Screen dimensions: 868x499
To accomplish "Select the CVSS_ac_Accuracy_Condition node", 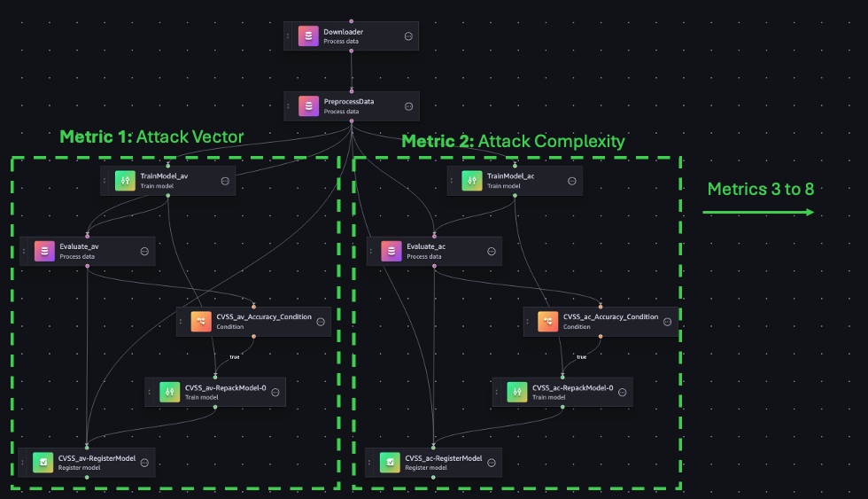I will point(601,322).
